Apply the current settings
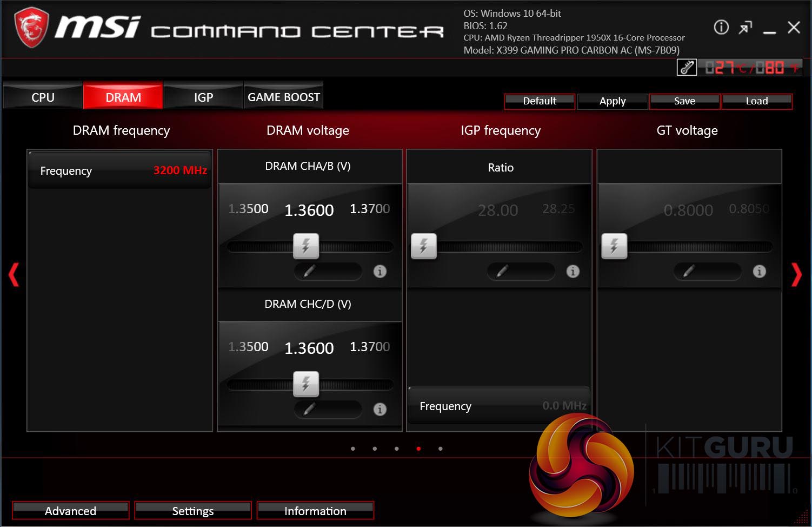This screenshot has width=812, height=527. click(613, 101)
